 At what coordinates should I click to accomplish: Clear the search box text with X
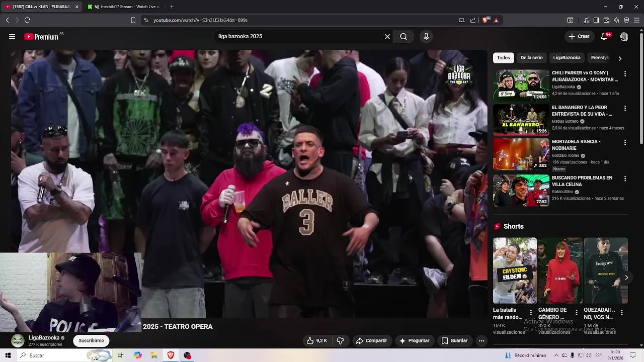tap(387, 37)
